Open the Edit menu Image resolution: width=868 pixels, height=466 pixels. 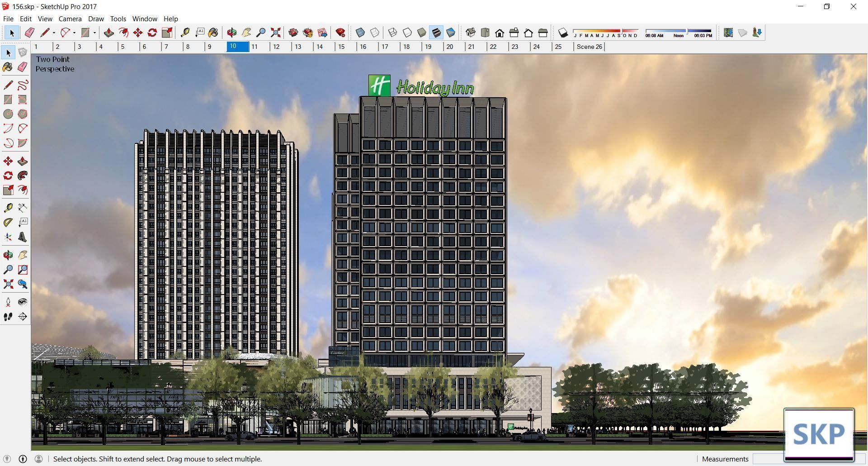click(26, 19)
